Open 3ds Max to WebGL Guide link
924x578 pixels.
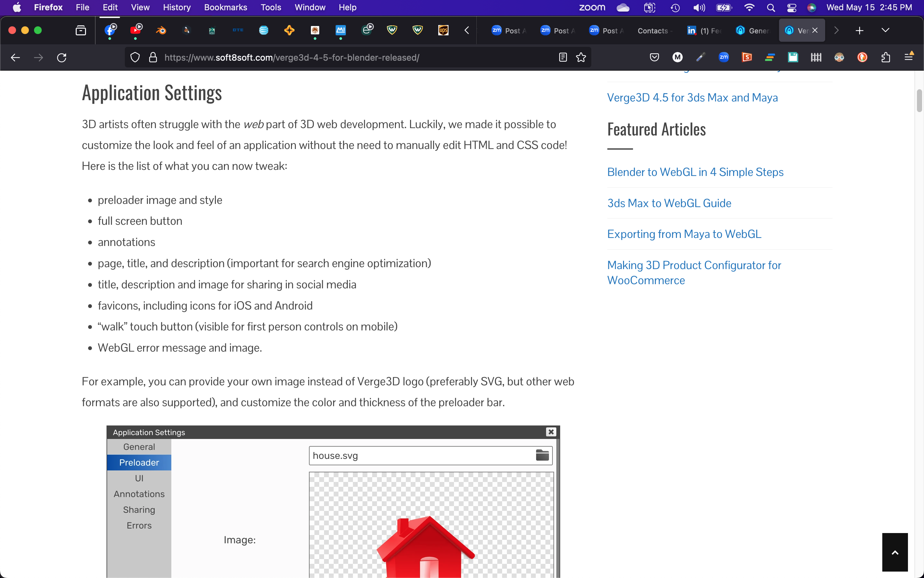click(669, 203)
